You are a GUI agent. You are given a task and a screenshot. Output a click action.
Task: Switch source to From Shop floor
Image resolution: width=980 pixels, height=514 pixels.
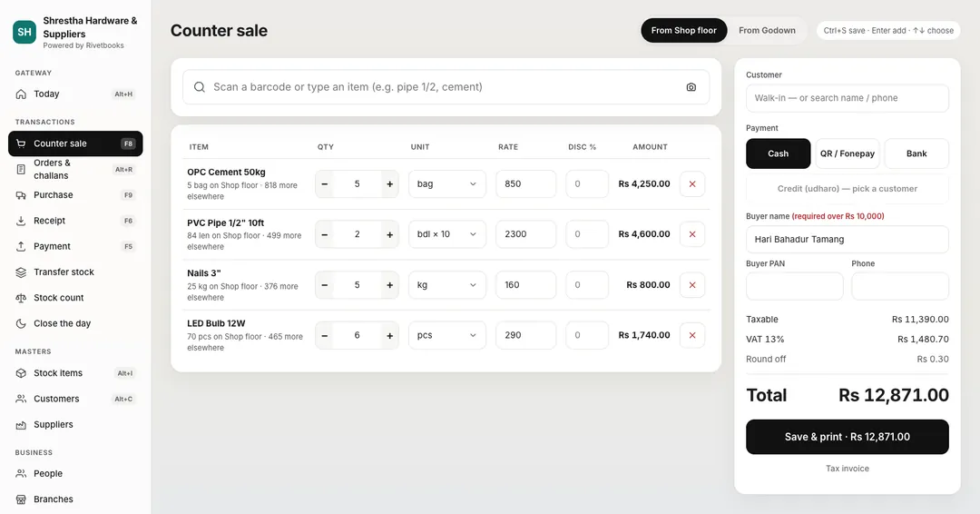684,30
